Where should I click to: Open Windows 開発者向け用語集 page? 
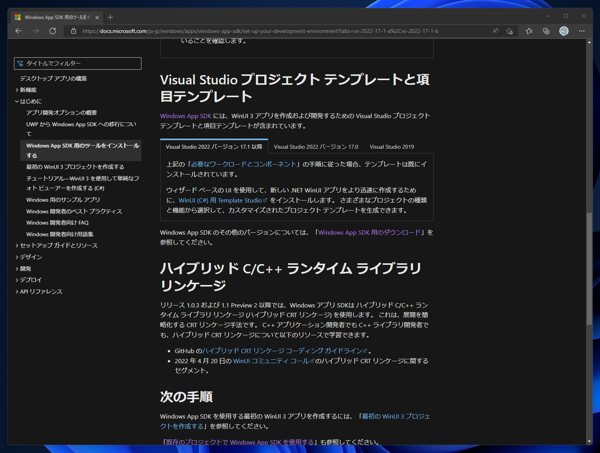(59, 234)
